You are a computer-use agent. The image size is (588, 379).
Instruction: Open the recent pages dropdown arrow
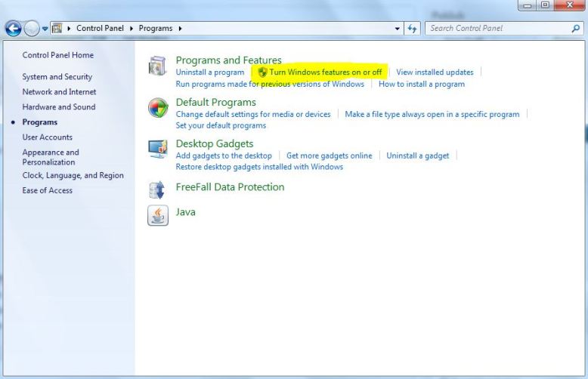[x=45, y=29]
